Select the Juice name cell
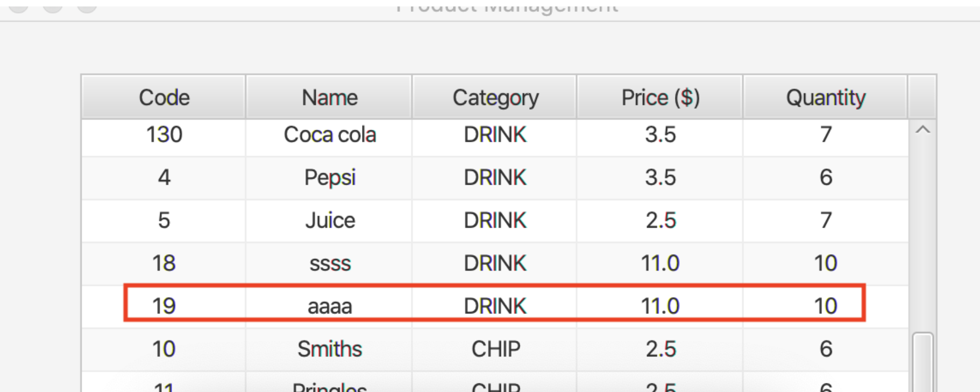 point(329,221)
